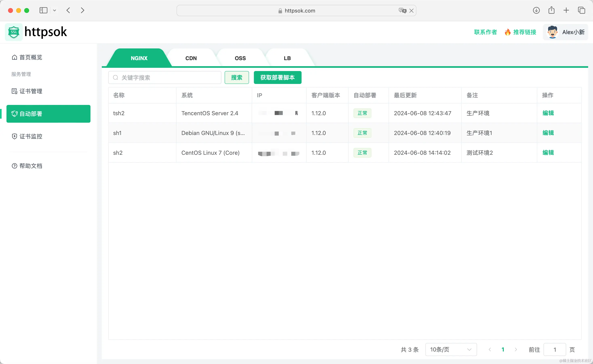Show tab overview icon
This screenshot has width=593, height=364.
click(581, 10)
